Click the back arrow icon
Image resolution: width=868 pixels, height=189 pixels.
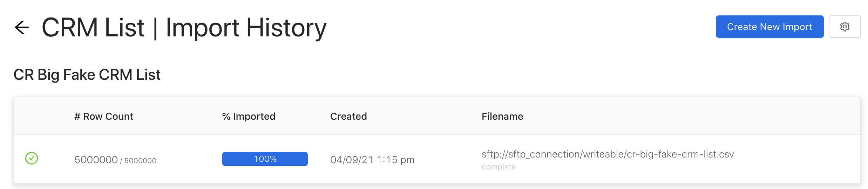pos(22,27)
